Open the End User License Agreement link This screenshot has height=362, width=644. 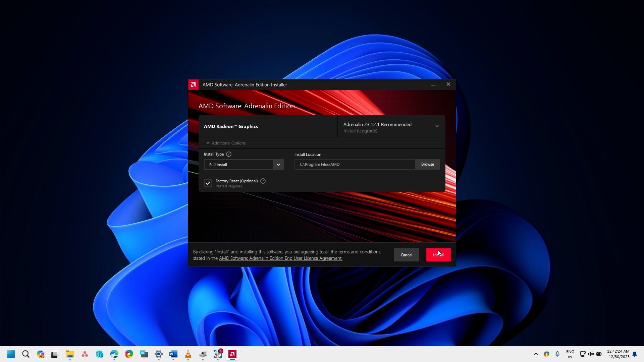point(280,258)
